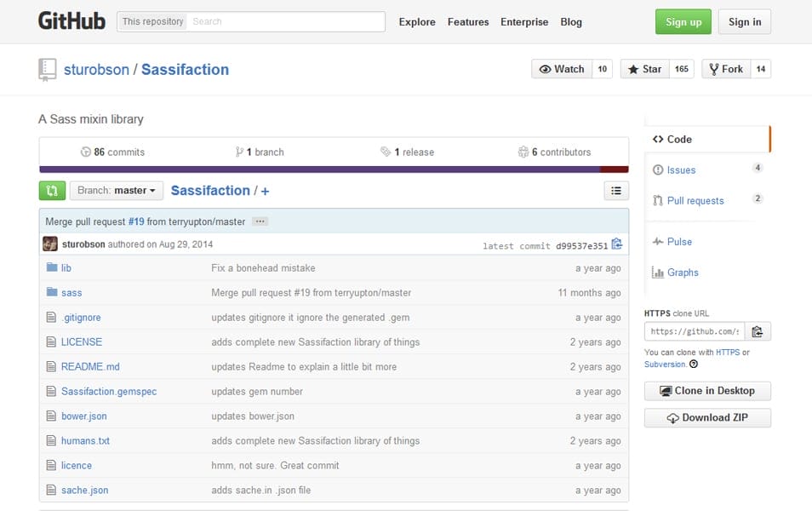Open the Branch: master dropdown
Screen dimensions: 812x511
click(x=117, y=190)
